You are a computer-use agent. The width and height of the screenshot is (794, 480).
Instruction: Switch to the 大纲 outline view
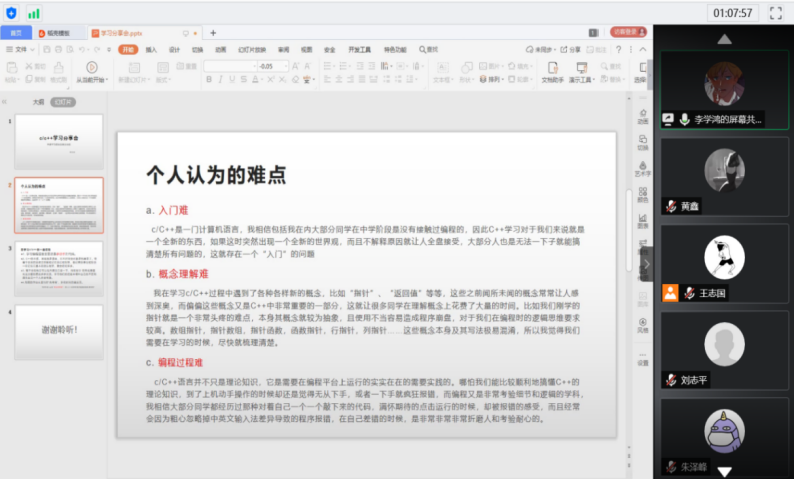pyautogui.click(x=38, y=101)
